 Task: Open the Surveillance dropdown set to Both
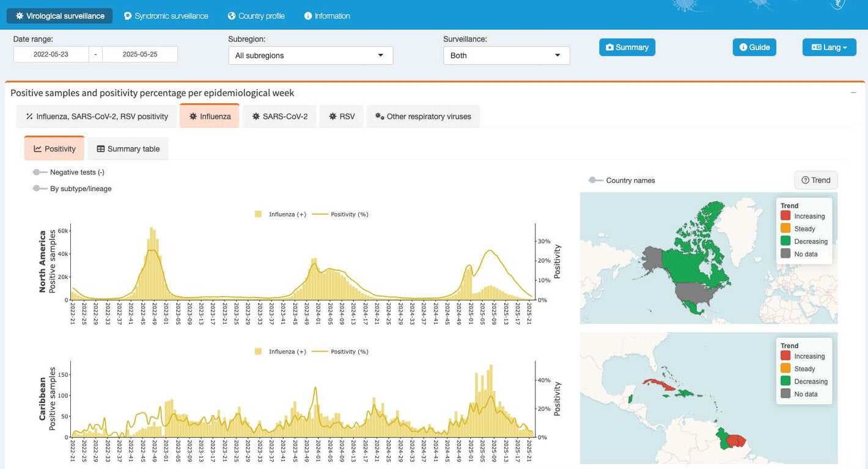pyautogui.click(x=506, y=55)
